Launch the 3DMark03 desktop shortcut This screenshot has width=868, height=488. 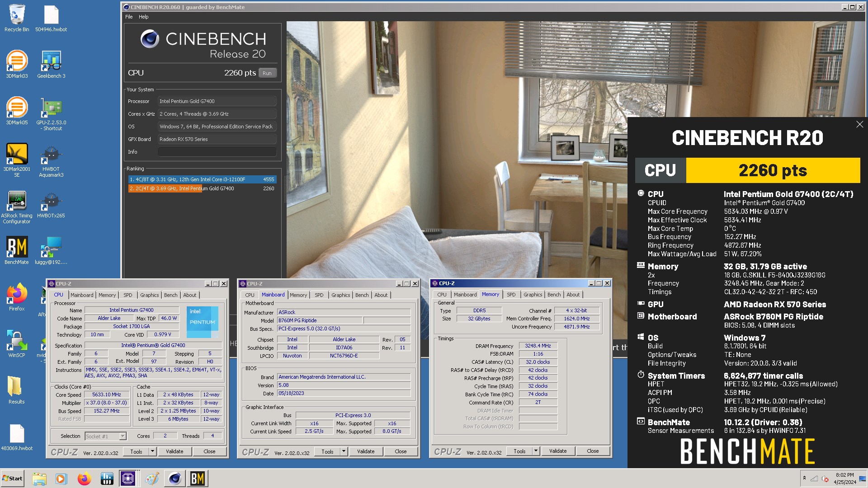click(x=17, y=64)
